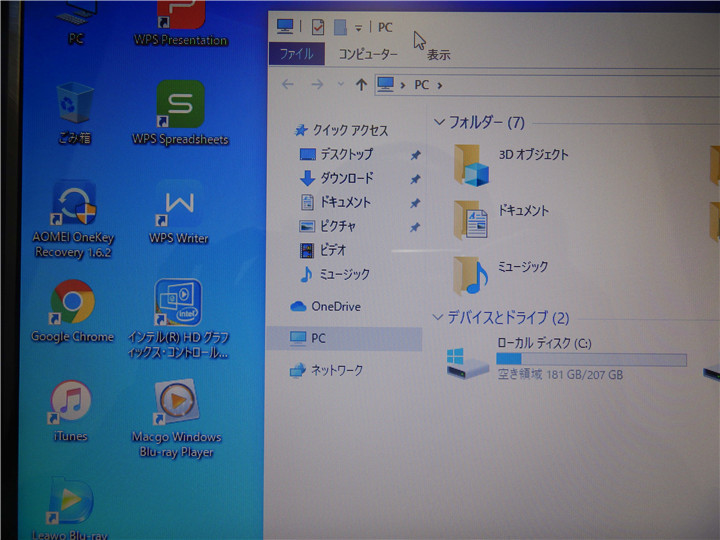Go back with the back arrow

click(288, 84)
